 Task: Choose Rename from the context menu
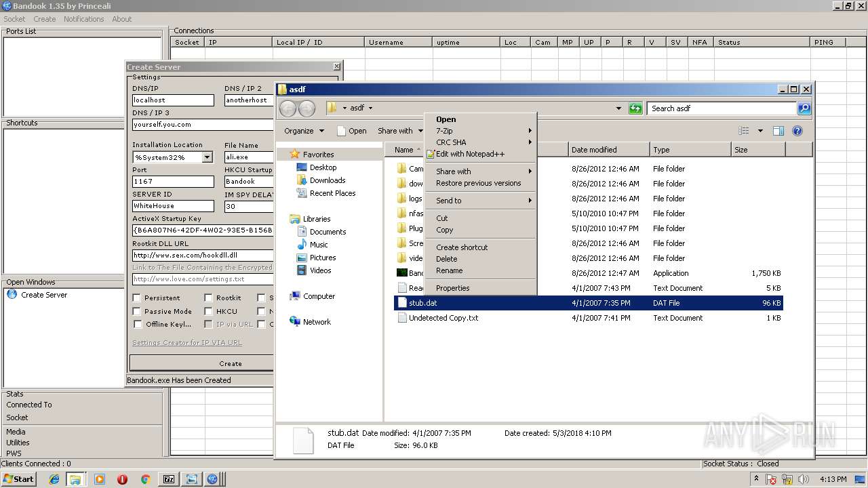click(x=481, y=270)
